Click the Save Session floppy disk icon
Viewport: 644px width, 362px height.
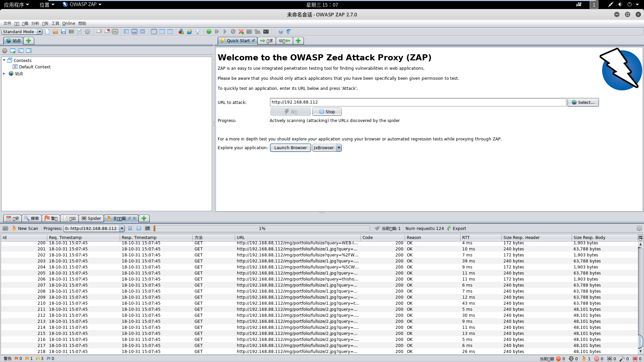coord(63,32)
